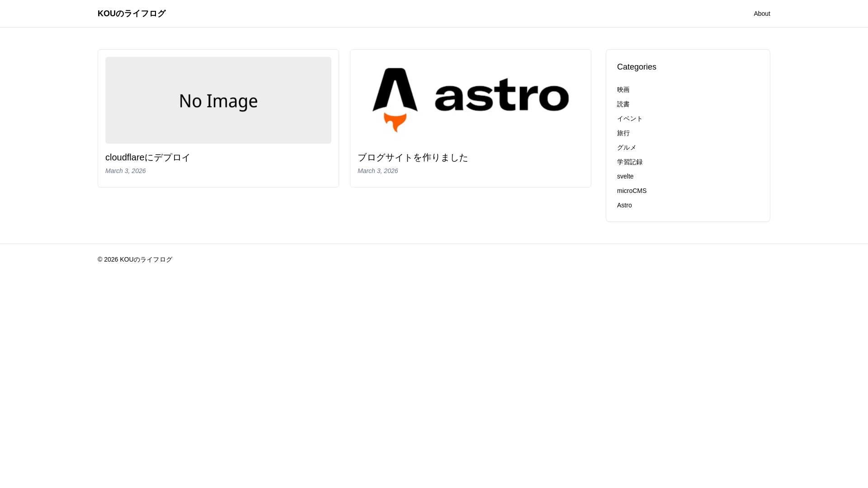Open the astro logo thumbnail
Image resolution: width=868 pixels, height=488 pixels.
tap(471, 100)
